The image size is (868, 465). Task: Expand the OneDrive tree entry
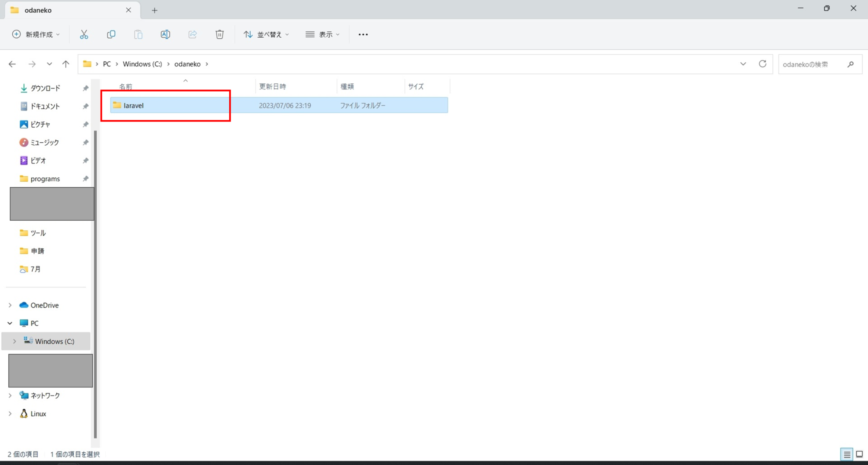coord(10,305)
